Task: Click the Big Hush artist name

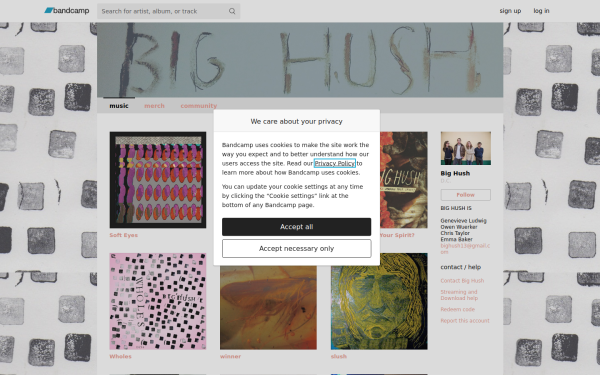Action: [x=455, y=173]
